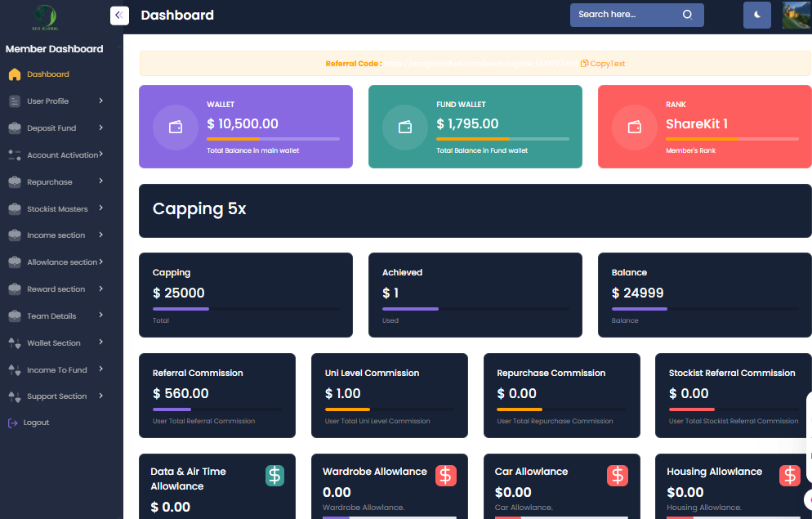Open Team Details in the sidebar
Image resolution: width=812 pixels, height=519 pixels.
click(x=56, y=316)
